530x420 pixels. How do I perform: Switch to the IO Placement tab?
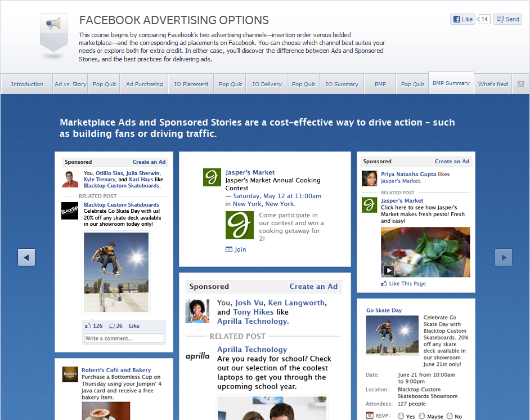click(191, 84)
